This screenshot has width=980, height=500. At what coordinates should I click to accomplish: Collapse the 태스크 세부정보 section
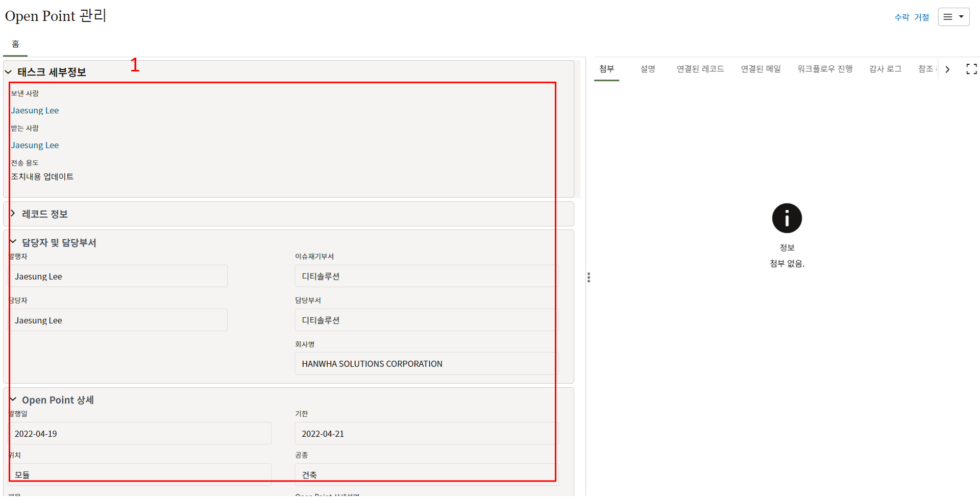9,72
